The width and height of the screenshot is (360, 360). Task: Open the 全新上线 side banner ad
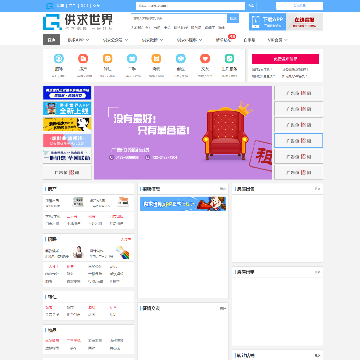point(67,108)
